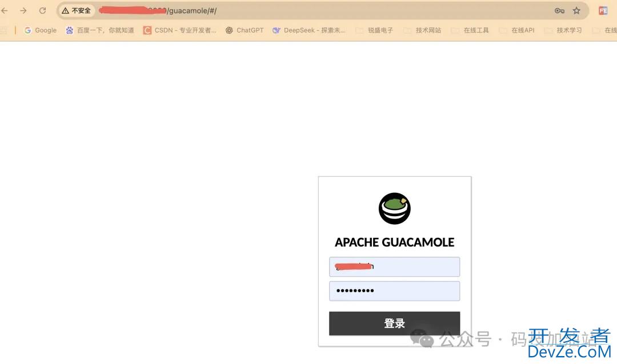Expand the 技术网站 bookmark folder
Screen dimensions: 617x364
point(423,30)
